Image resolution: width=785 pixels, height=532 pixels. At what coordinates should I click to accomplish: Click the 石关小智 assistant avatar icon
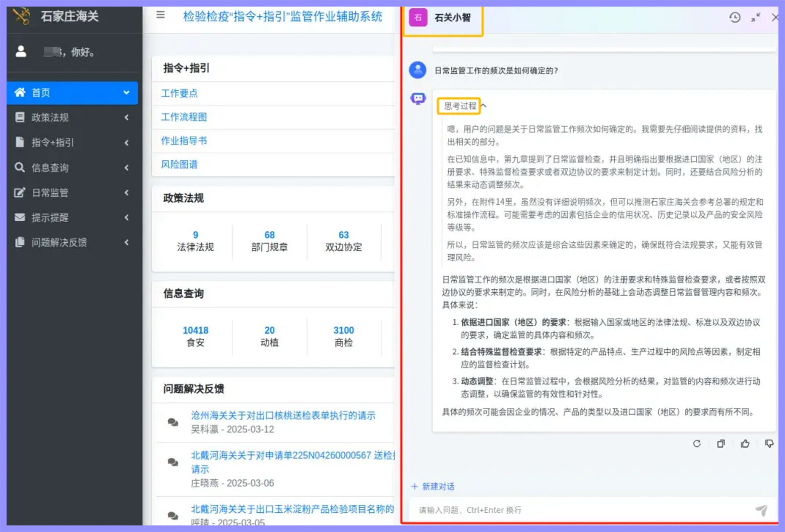[417, 18]
